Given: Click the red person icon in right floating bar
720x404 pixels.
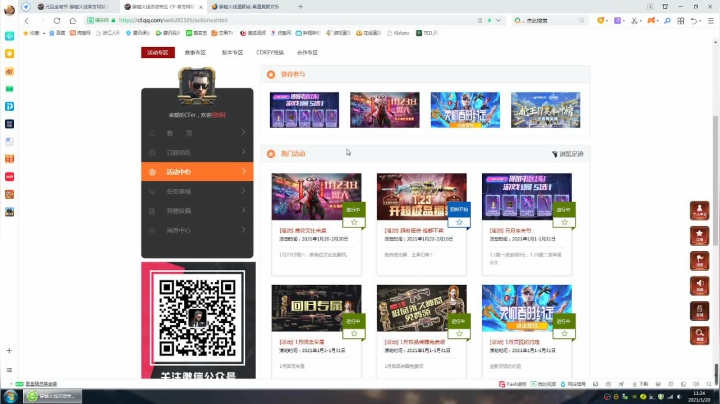Looking at the screenshot, I should 699,211.
